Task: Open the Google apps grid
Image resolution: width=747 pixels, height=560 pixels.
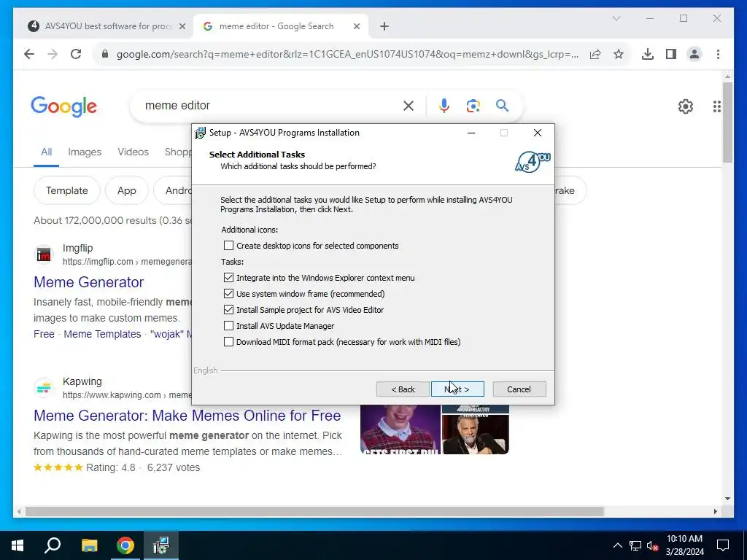Action: point(717,106)
